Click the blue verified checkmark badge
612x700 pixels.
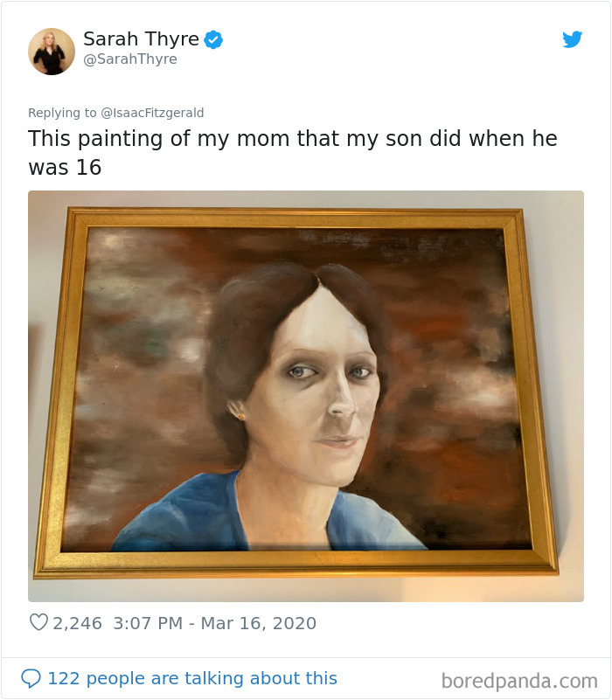coord(213,39)
